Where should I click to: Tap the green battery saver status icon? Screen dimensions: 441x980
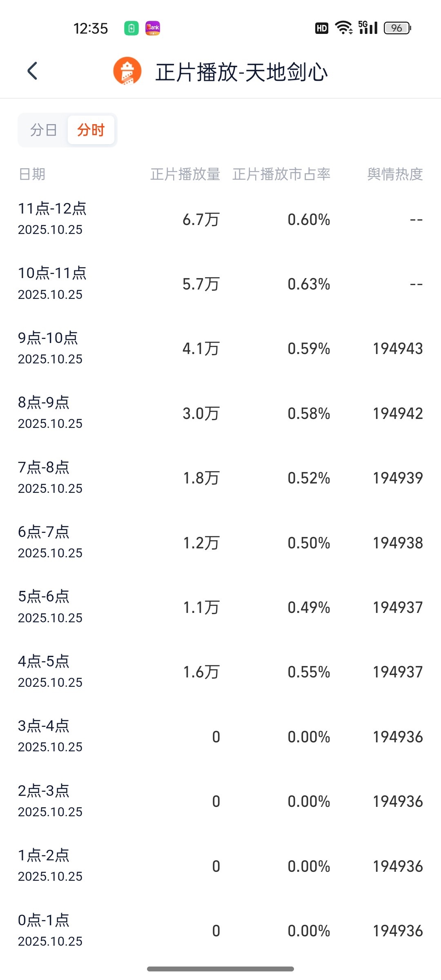click(131, 28)
